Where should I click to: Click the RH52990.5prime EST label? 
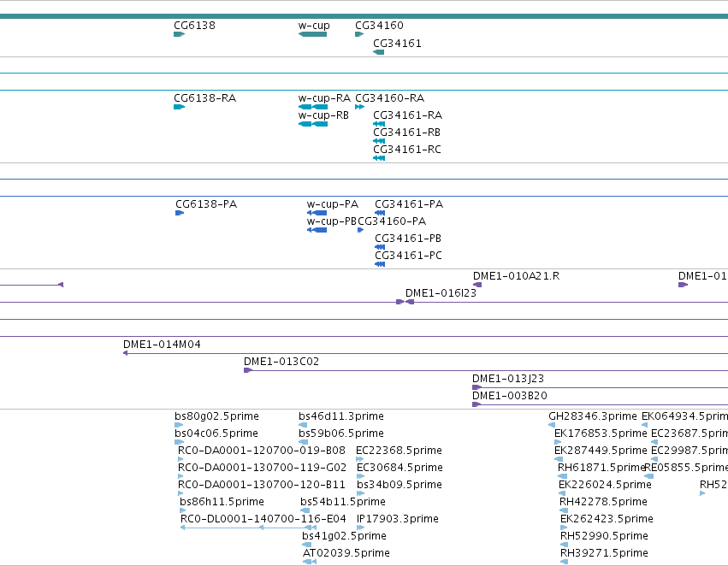pyautogui.click(x=604, y=536)
